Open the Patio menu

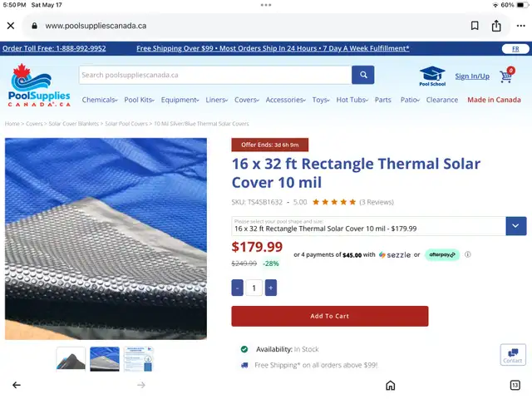pyautogui.click(x=410, y=100)
